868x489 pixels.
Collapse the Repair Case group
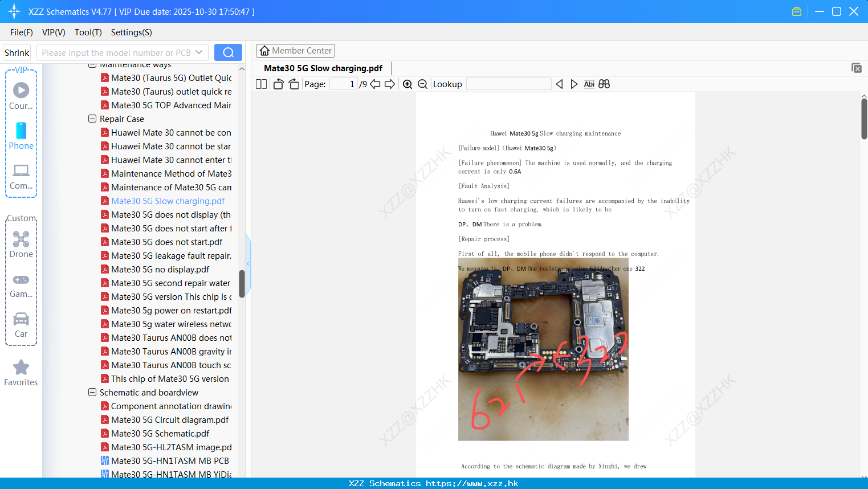point(92,119)
